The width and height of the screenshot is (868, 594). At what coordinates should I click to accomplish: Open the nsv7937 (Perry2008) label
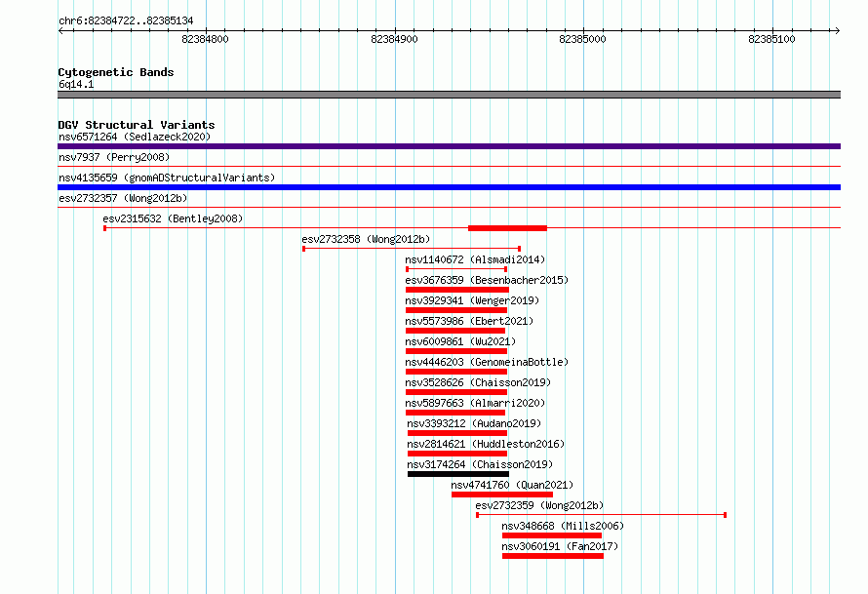coord(114,157)
